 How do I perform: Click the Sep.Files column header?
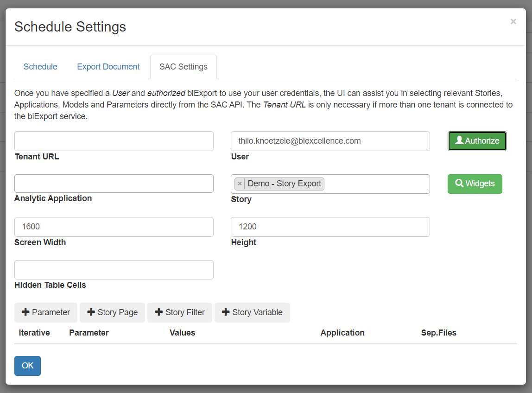coord(439,333)
